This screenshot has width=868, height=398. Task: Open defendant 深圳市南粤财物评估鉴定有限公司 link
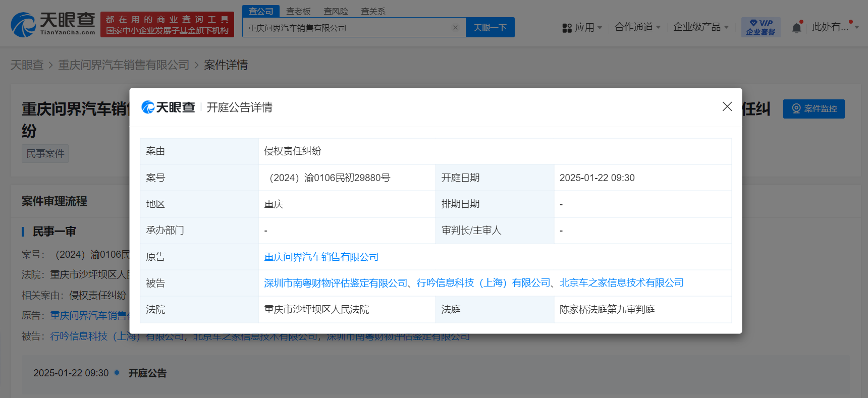click(336, 283)
